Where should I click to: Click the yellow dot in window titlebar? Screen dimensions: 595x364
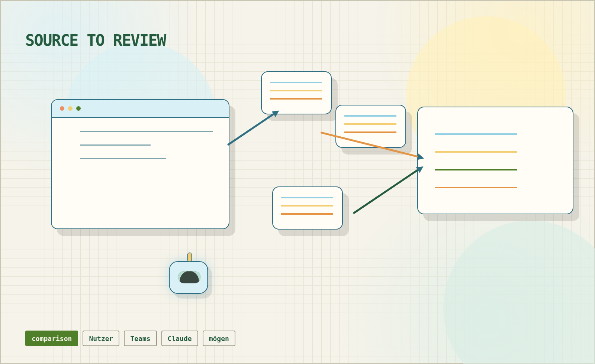(70, 108)
